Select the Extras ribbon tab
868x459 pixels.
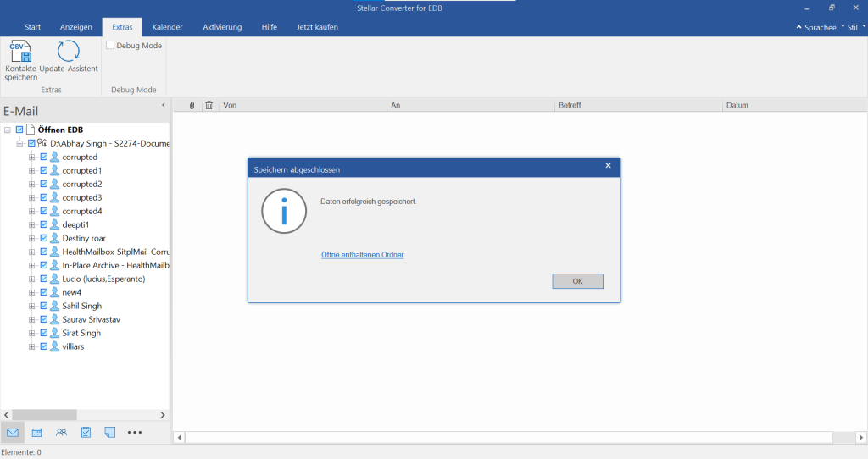coord(122,27)
